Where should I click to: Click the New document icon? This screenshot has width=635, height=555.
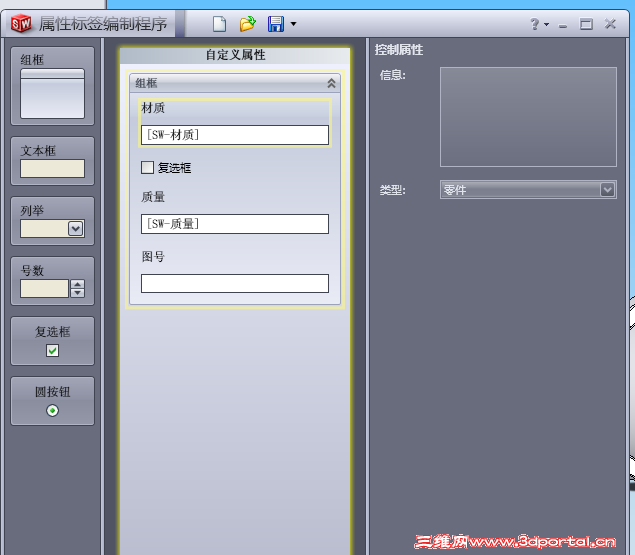pos(219,24)
